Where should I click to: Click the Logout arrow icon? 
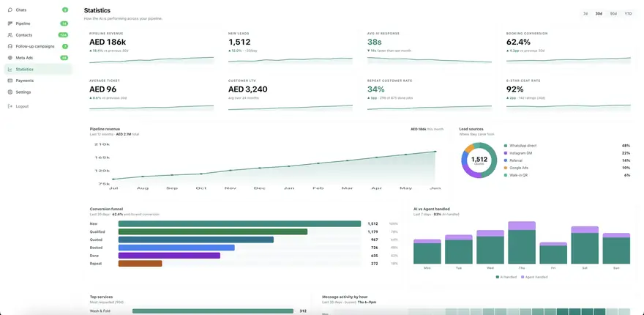tap(10, 106)
